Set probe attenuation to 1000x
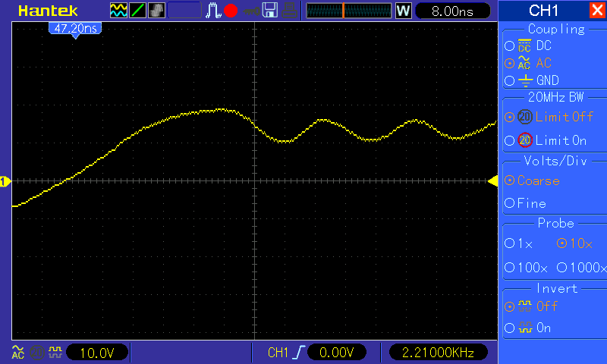 [561, 267]
